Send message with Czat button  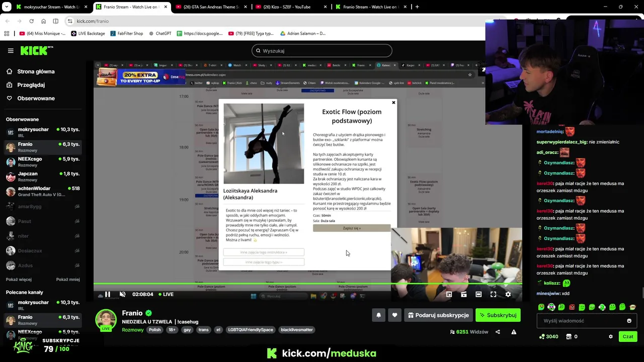[628, 336]
